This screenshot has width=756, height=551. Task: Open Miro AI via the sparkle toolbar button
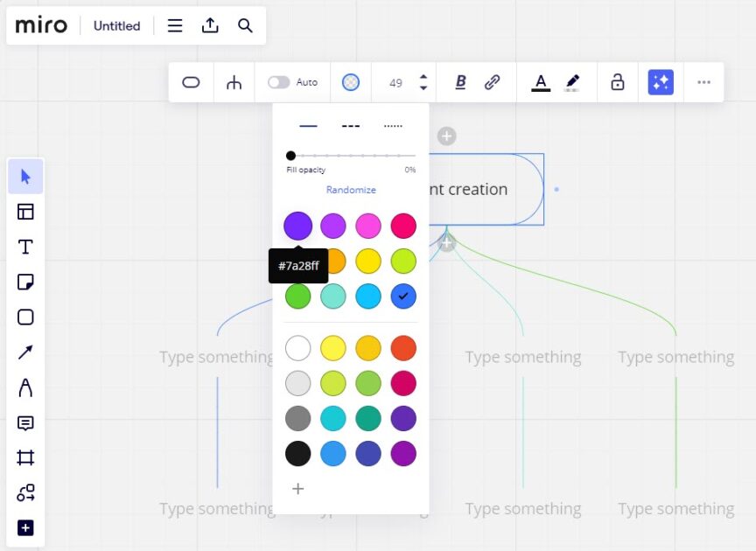click(x=660, y=82)
